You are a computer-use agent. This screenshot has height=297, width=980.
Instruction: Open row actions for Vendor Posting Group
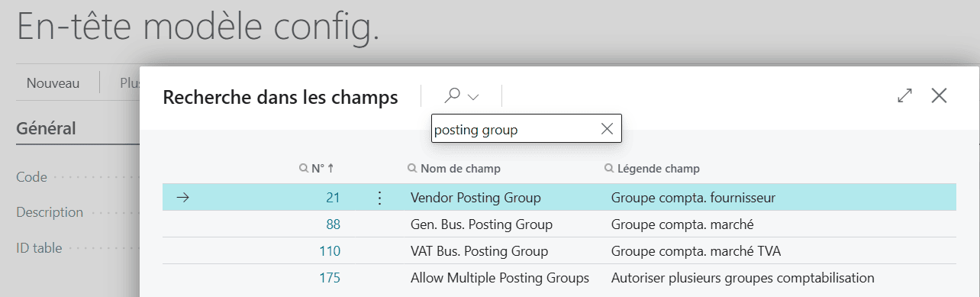click(379, 198)
